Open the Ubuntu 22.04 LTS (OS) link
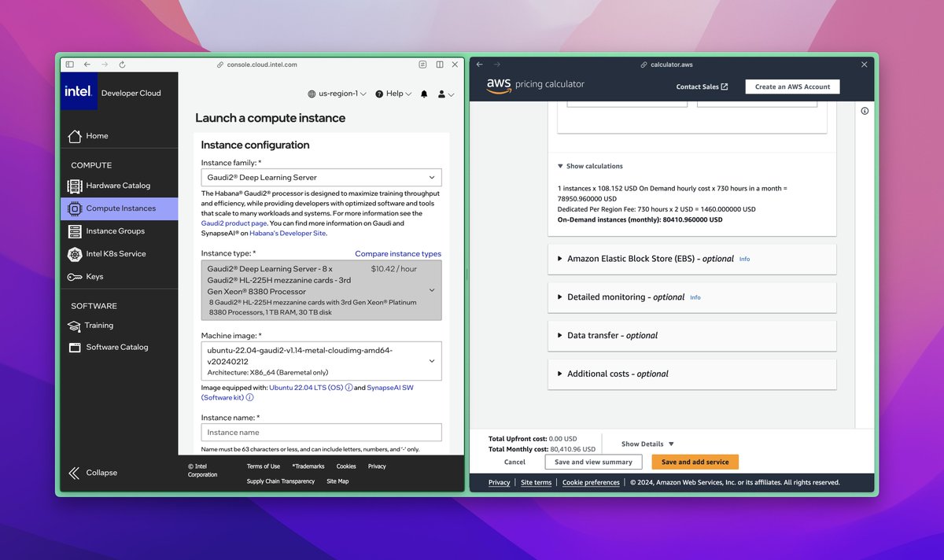This screenshot has height=560, width=944. (306, 388)
